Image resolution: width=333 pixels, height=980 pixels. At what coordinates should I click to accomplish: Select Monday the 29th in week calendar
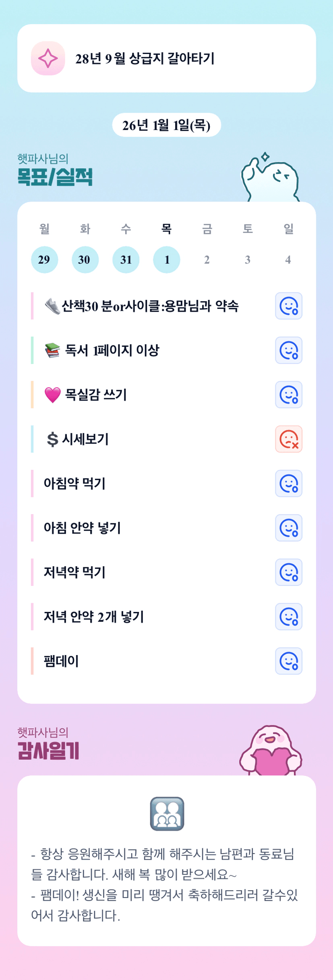(x=44, y=260)
